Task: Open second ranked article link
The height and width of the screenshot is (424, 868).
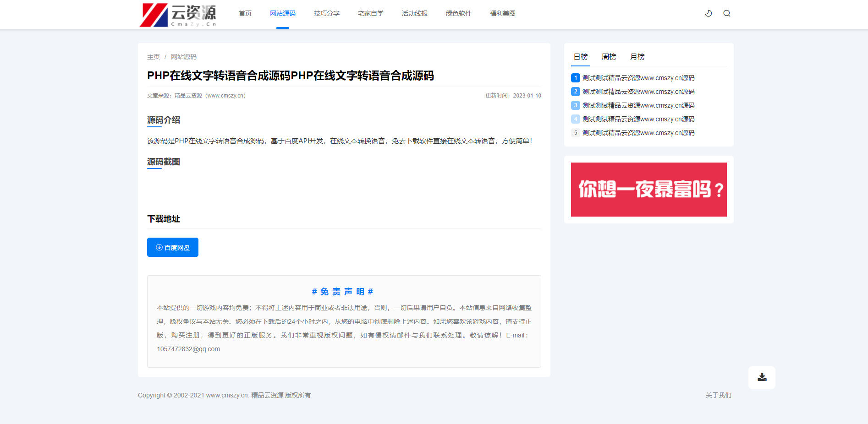Action: pos(638,92)
